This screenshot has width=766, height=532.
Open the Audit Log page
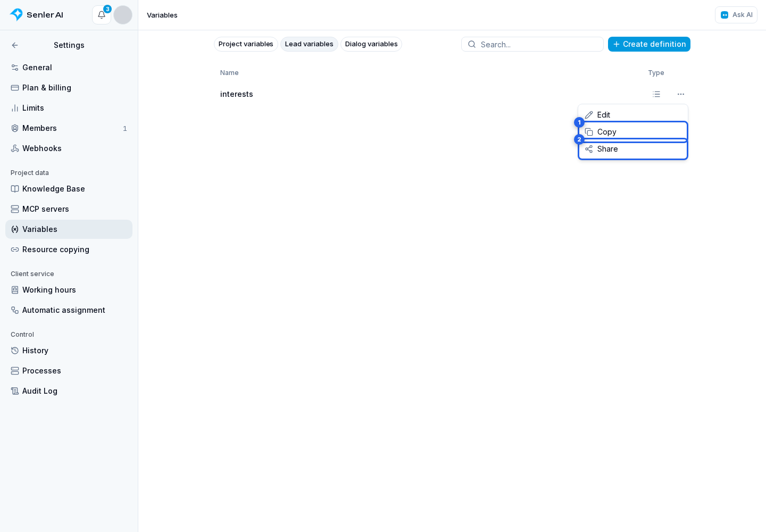(x=69, y=391)
